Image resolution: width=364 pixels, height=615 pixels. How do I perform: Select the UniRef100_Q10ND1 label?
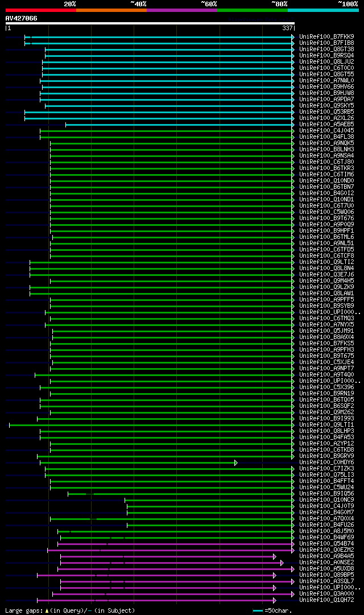click(x=326, y=200)
